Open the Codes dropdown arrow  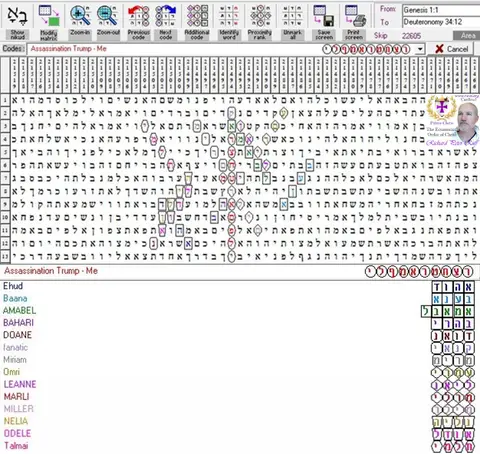420,49
